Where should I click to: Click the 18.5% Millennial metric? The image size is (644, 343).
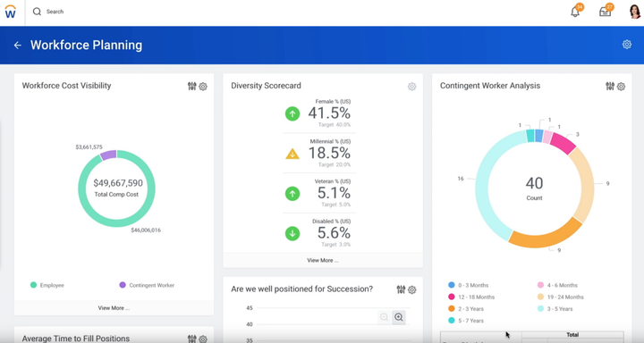329,153
